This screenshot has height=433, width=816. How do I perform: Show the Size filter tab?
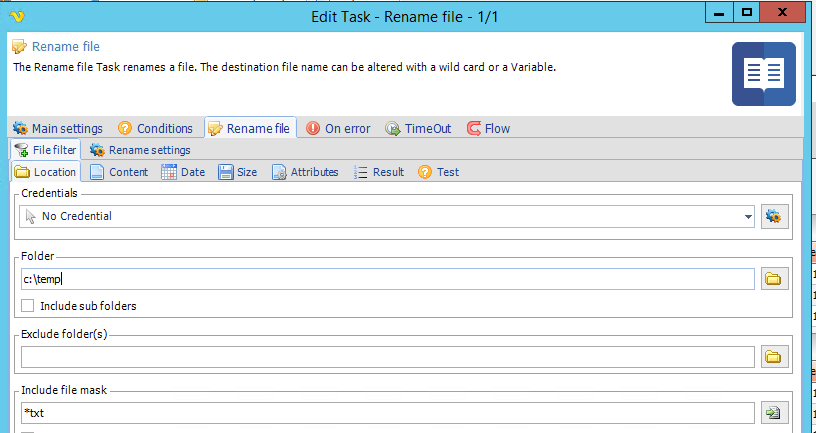(x=237, y=172)
